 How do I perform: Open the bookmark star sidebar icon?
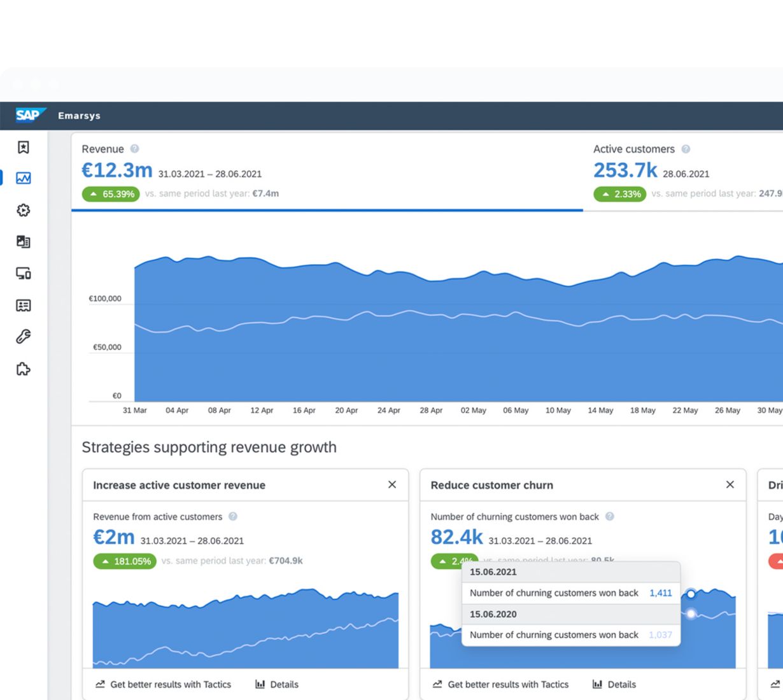(24, 148)
